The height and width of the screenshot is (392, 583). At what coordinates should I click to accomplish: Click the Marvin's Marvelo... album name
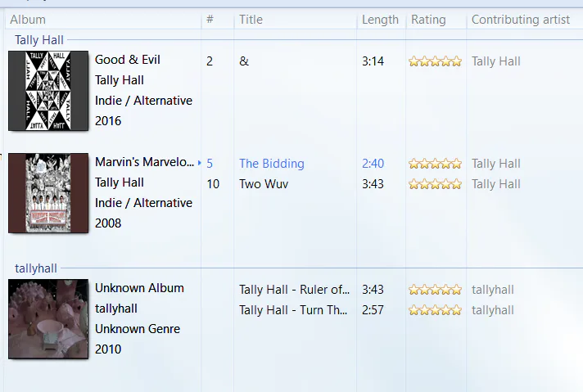[x=144, y=162]
